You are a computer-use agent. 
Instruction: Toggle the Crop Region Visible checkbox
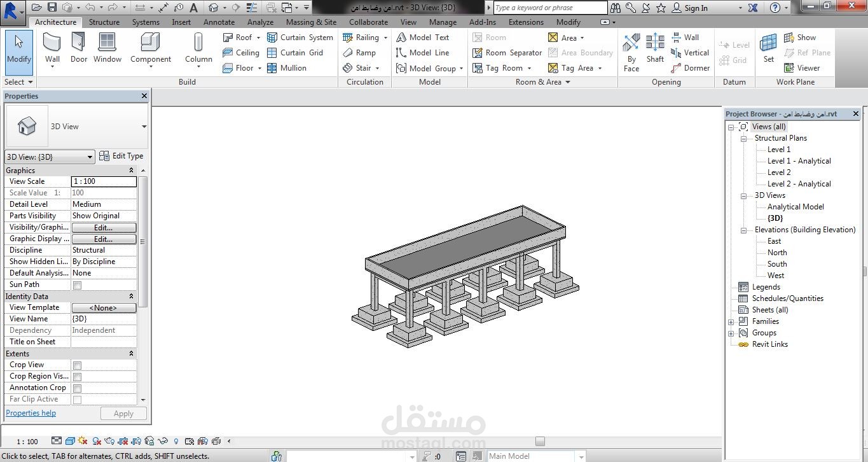77,377
